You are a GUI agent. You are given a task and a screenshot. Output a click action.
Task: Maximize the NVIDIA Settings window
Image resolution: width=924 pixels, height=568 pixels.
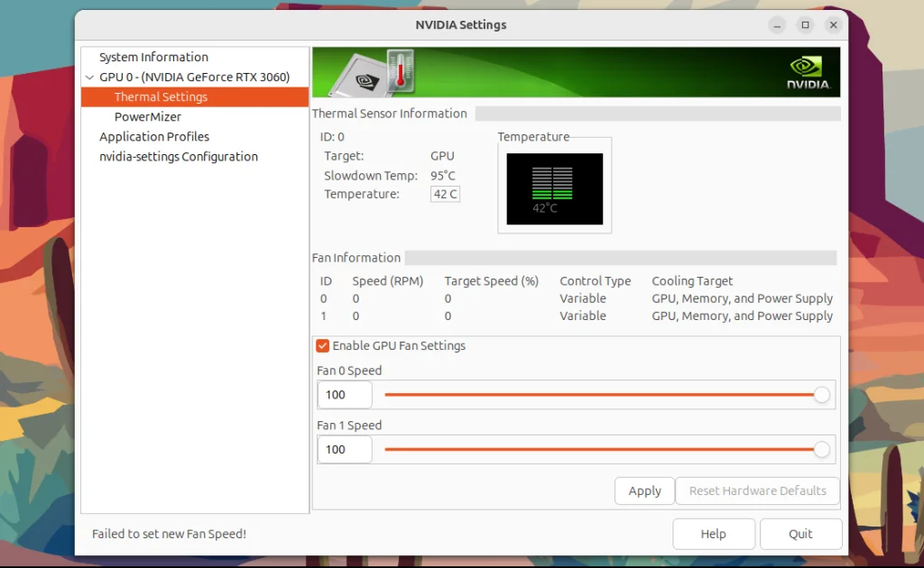pyautogui.click(x=805, y=25)
